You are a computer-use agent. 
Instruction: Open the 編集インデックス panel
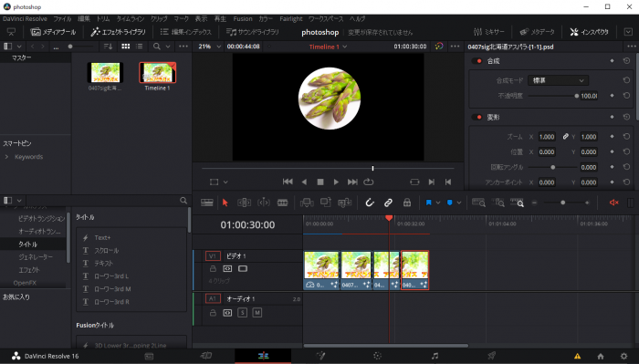tap(186, 32)
